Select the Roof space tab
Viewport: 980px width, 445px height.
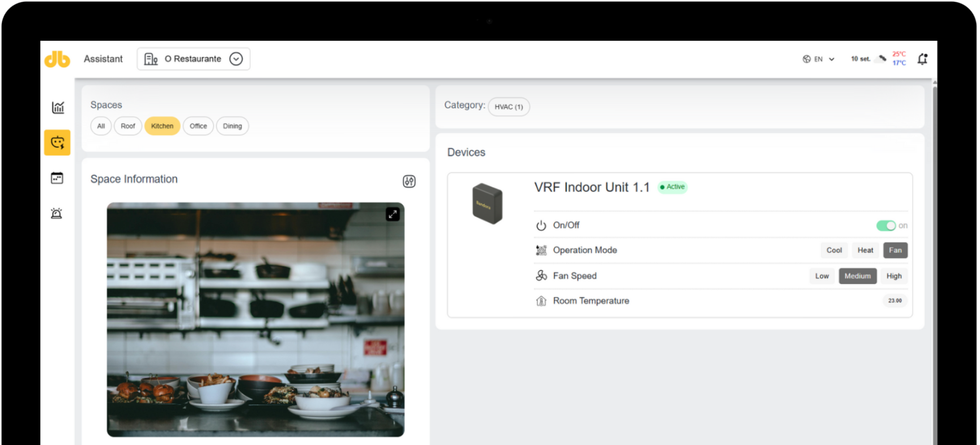click(x=128, y=126)
